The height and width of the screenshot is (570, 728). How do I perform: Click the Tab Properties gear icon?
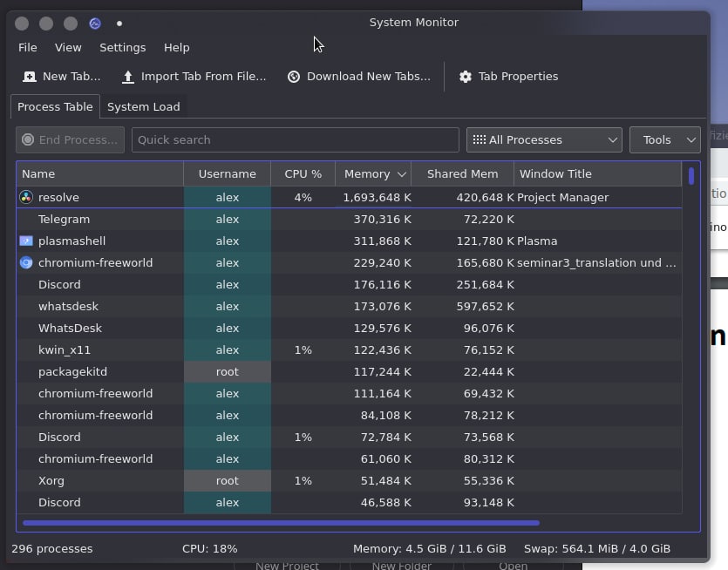tap(466, 77)
